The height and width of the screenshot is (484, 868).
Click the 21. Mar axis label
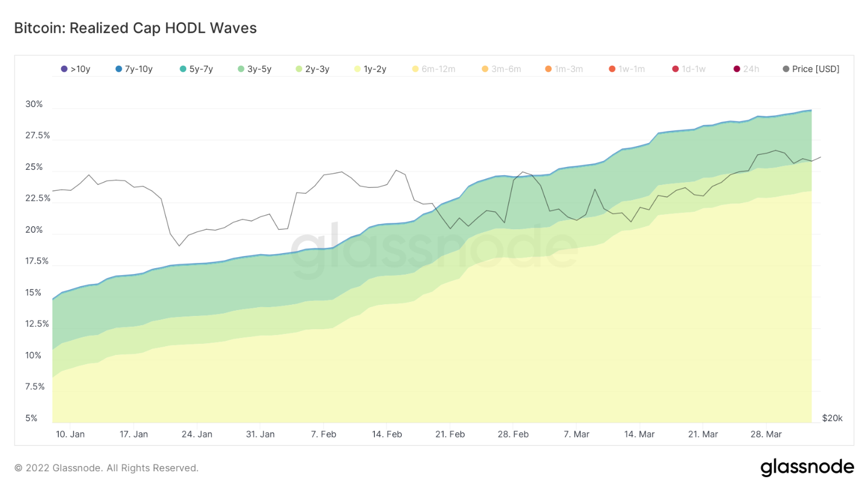point(703,435)
